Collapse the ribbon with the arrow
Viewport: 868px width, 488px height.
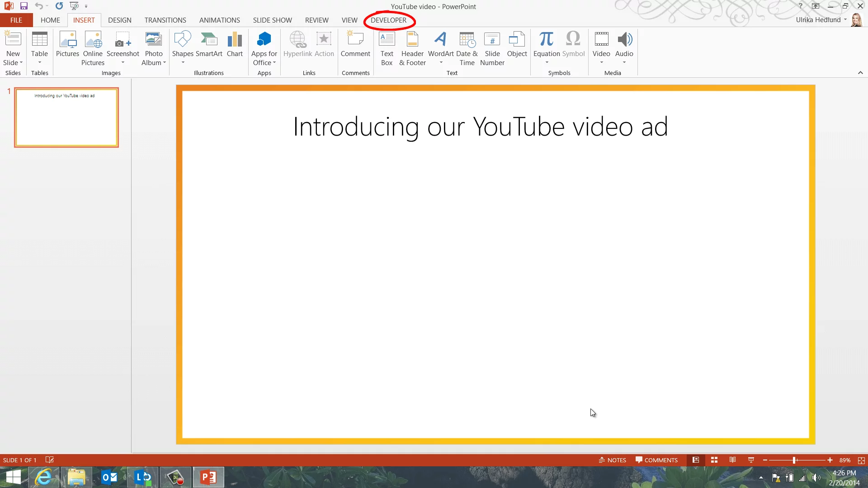[860, 73]
